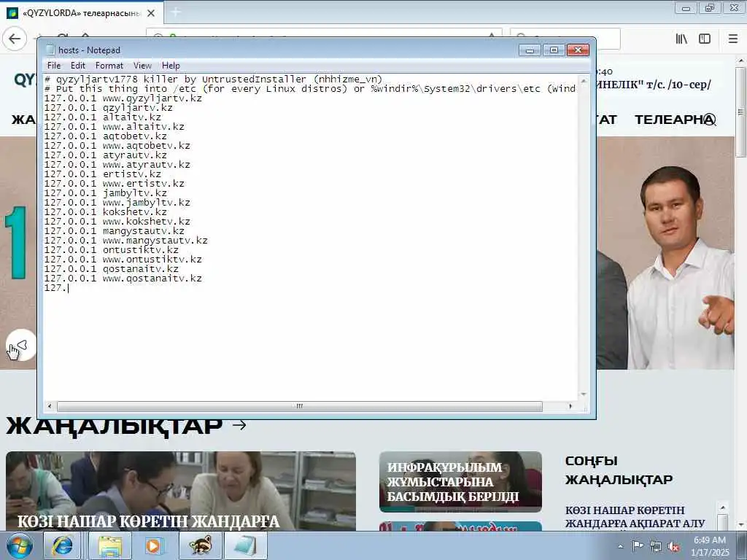Click the muted volume tray icon
Viewport: 747px width, 560px height.
click(x=673, y=547)
